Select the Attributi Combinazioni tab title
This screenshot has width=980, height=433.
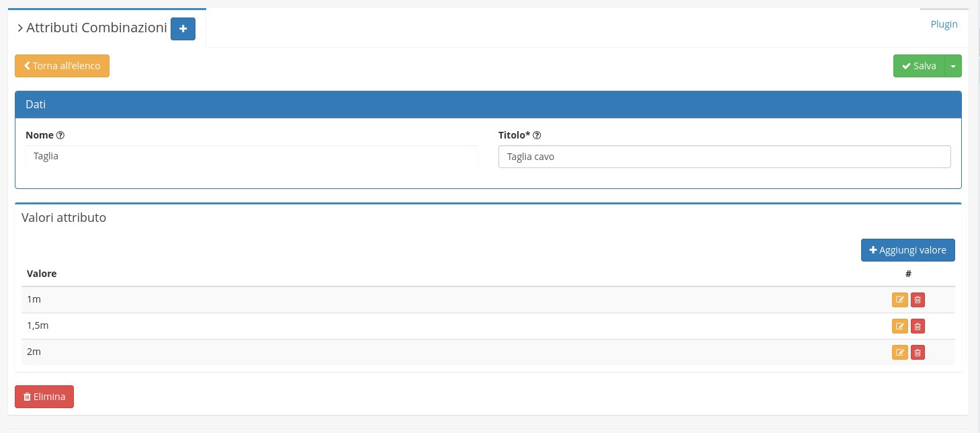pyautogui.click(x=96, y=28)
